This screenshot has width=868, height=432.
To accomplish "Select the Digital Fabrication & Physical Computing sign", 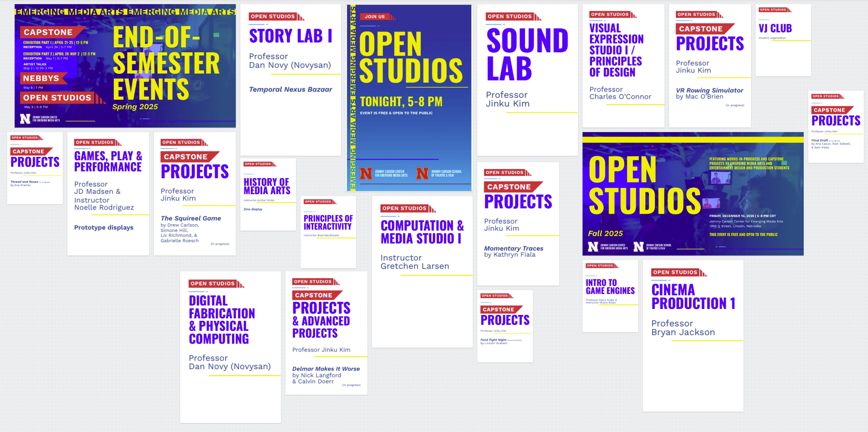I will tap(230, 347).
